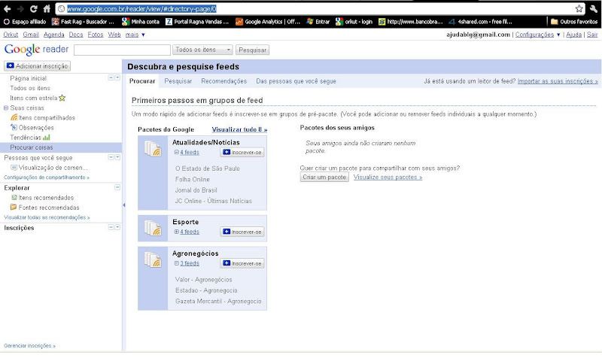Click the browser address bar URL
The image size is (602, 364).
click(x=141, y=8)
